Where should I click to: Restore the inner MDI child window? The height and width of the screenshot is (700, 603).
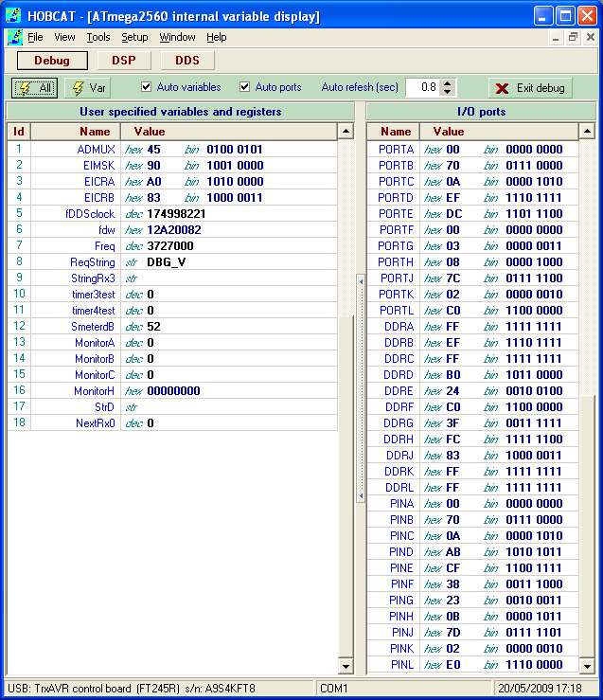573,37
